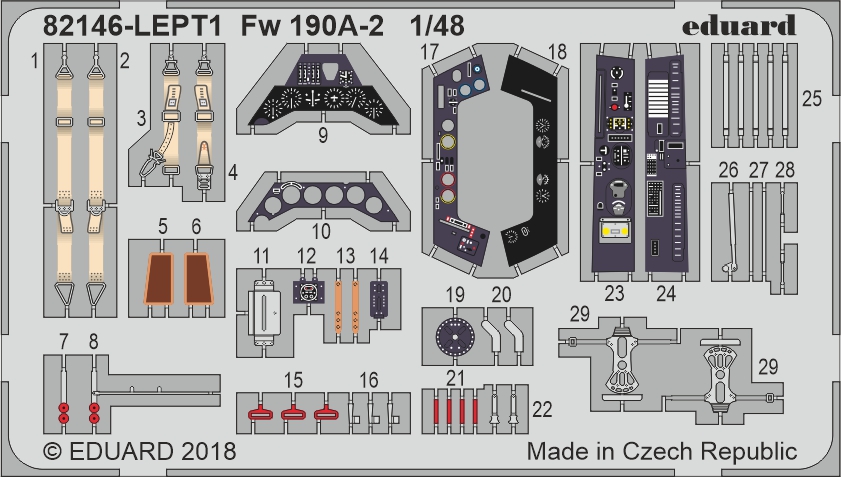Click the right rudder pedal part 29

(720, 378)
